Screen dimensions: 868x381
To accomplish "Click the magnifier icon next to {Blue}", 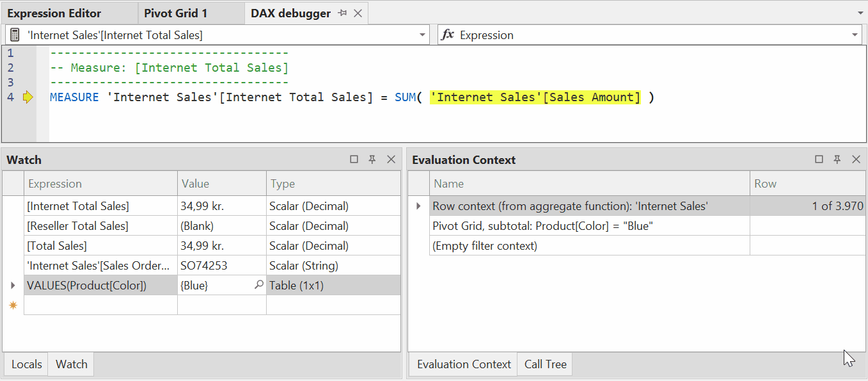I will pyautogui.click(x=258, y=286).
